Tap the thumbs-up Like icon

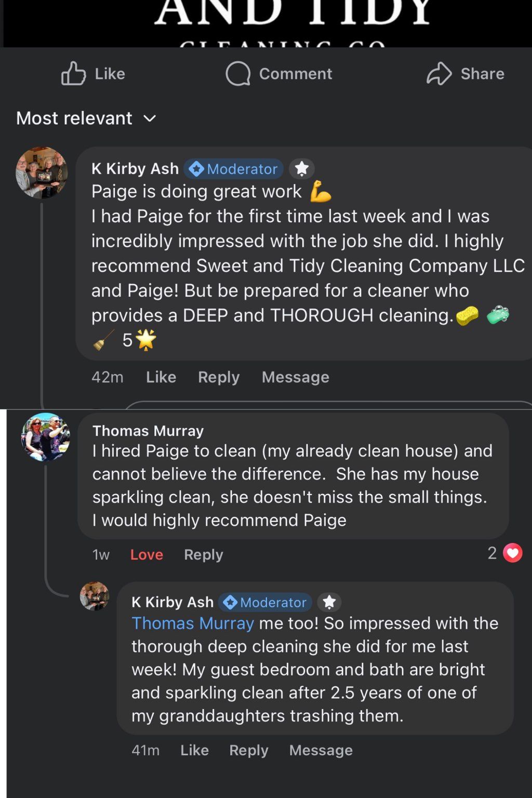[x=74, y=73]
